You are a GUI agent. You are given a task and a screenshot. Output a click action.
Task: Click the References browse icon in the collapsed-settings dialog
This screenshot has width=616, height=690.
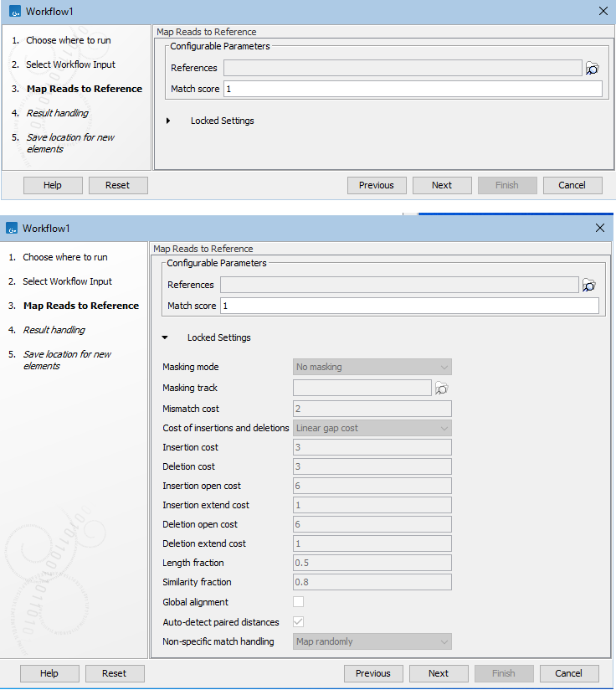(x=593, y=69)
